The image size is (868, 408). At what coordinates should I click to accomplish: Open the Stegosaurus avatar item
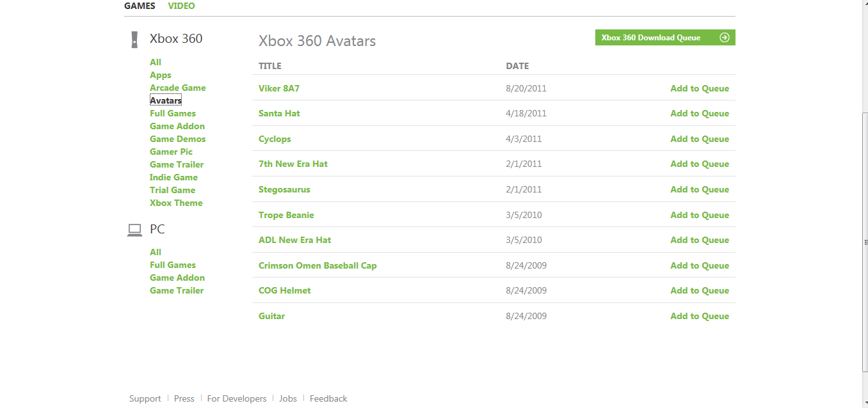point(284,189)
